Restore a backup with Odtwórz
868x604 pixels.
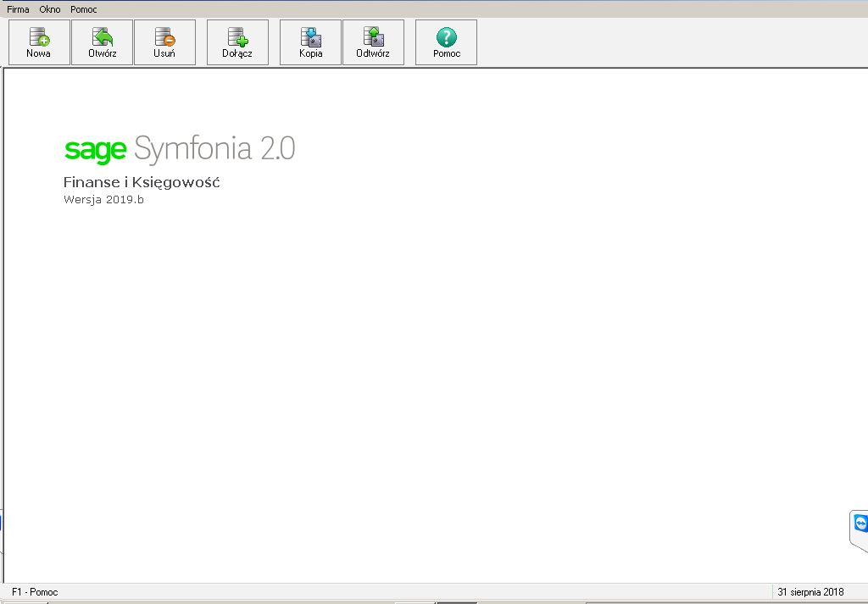coord(373,42)
